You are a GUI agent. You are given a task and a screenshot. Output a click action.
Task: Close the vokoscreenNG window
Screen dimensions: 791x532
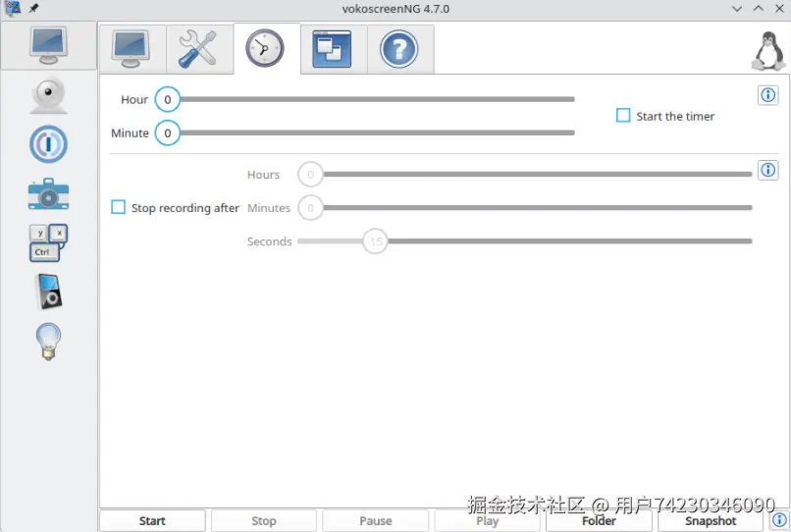(779, 9)
